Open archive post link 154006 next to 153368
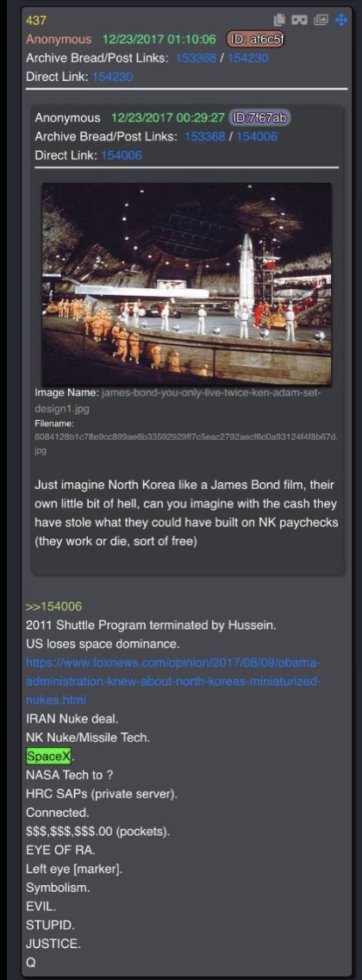362x980 pixels. [x=258, y=136]
